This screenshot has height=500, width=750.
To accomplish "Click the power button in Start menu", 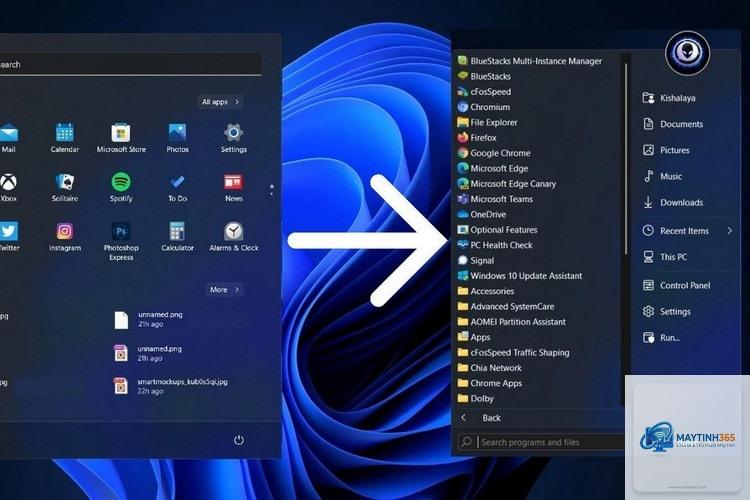I will 239,440.
